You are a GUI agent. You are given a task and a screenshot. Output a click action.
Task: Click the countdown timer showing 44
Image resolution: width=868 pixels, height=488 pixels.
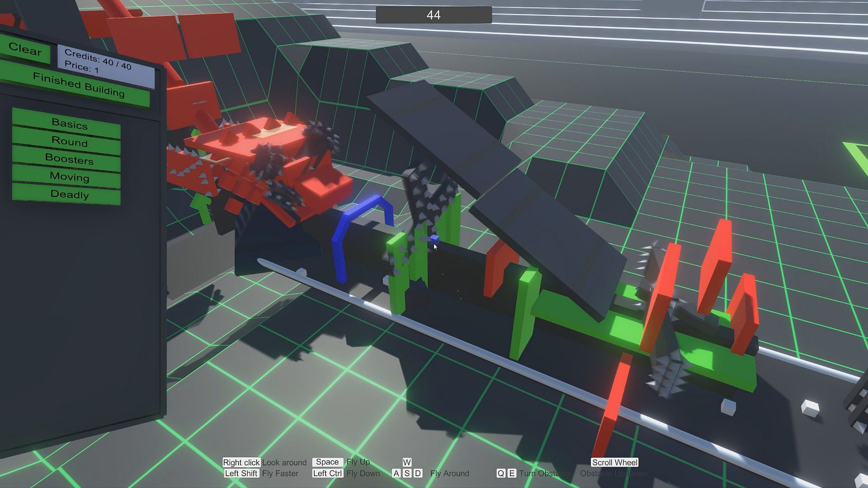tap(434, 15)
